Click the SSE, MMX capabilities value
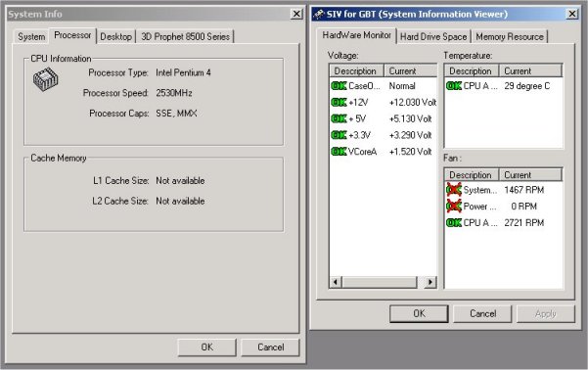 tap(176, 114)
